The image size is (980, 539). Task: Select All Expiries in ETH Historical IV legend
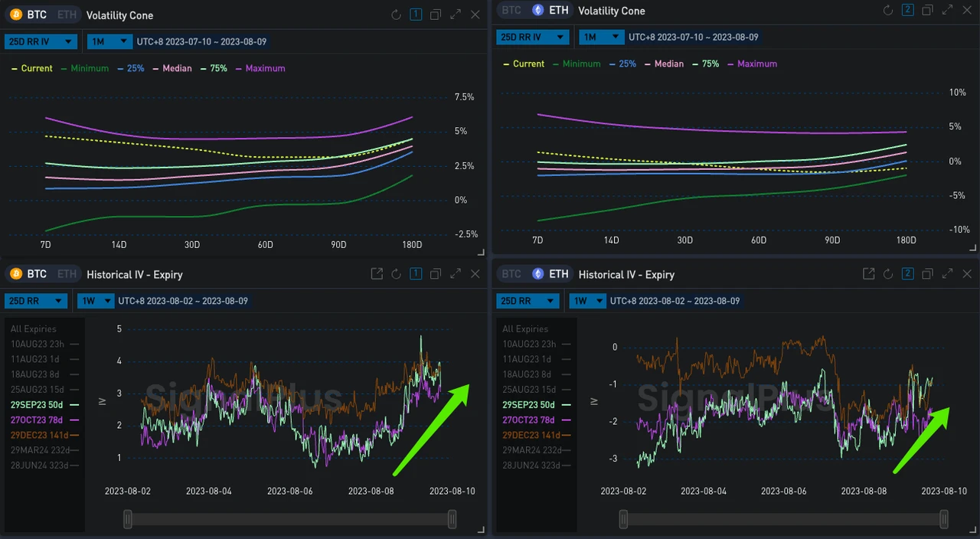click(x=525, y=329)
